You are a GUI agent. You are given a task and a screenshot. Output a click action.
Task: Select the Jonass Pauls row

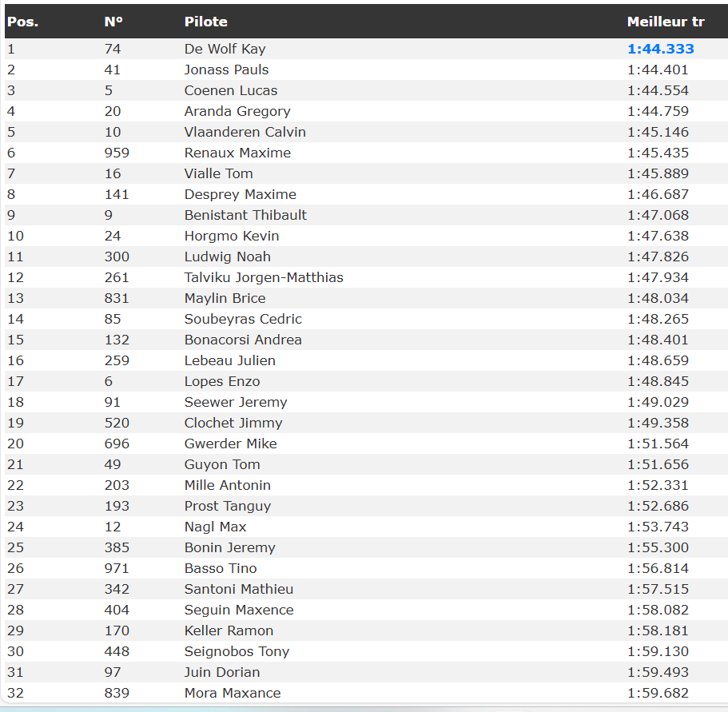click(x=226, y=70)
